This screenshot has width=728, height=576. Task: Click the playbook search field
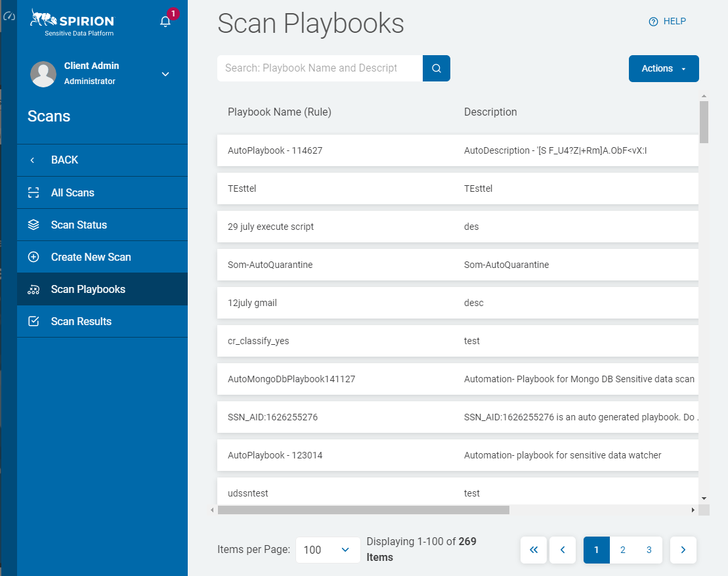[320, 68]
